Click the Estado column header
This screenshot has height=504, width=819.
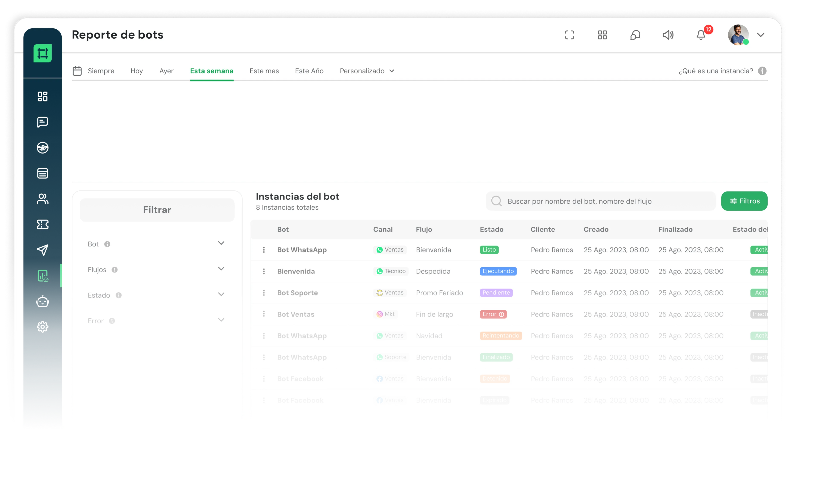(492, 229)
